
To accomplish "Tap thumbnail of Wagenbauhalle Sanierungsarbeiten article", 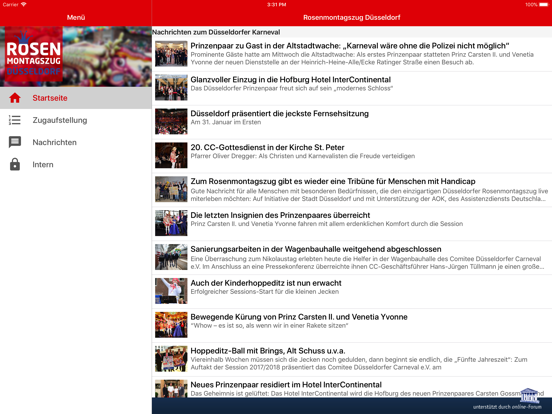I will (171, 257).
